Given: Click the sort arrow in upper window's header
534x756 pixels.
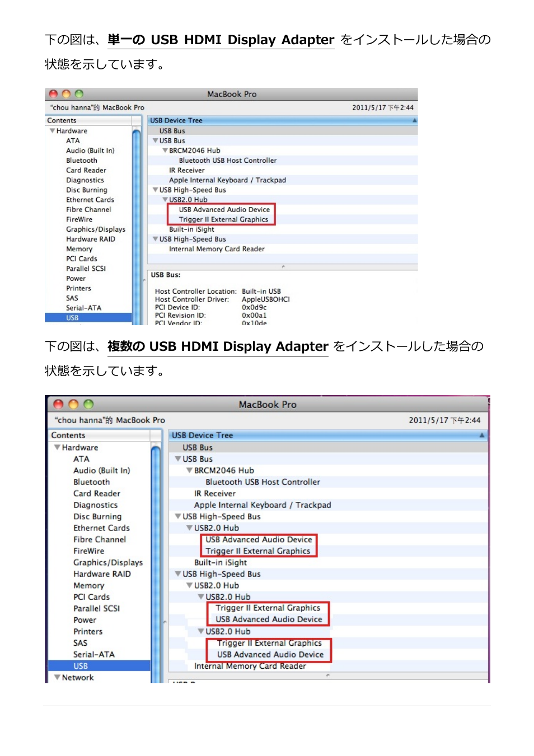Looking at the screenshot, I should click(414, 120).
